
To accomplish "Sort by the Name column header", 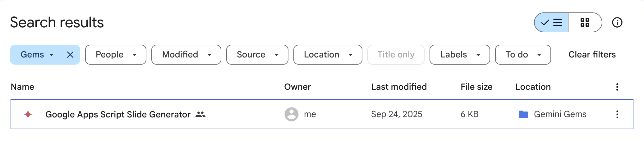I will (x=22, y=87).
